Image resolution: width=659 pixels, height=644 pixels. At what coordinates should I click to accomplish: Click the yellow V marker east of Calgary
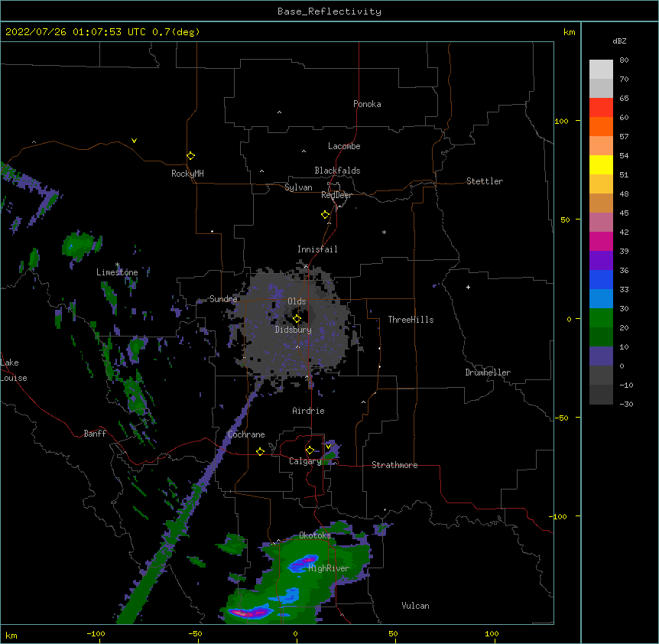coord(328,447)
